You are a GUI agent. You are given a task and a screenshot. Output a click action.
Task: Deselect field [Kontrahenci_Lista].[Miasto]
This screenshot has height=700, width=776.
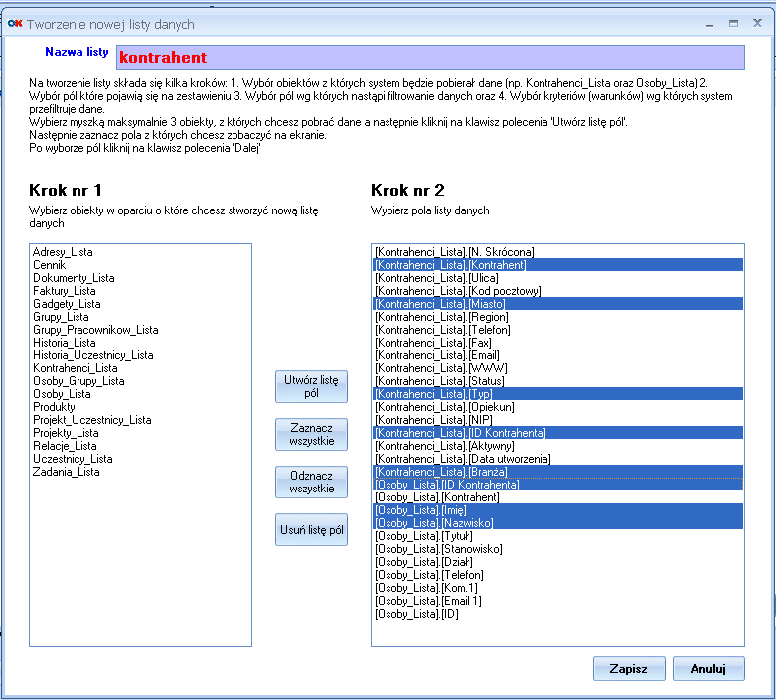pyautogui.click(x=557, y=303)
